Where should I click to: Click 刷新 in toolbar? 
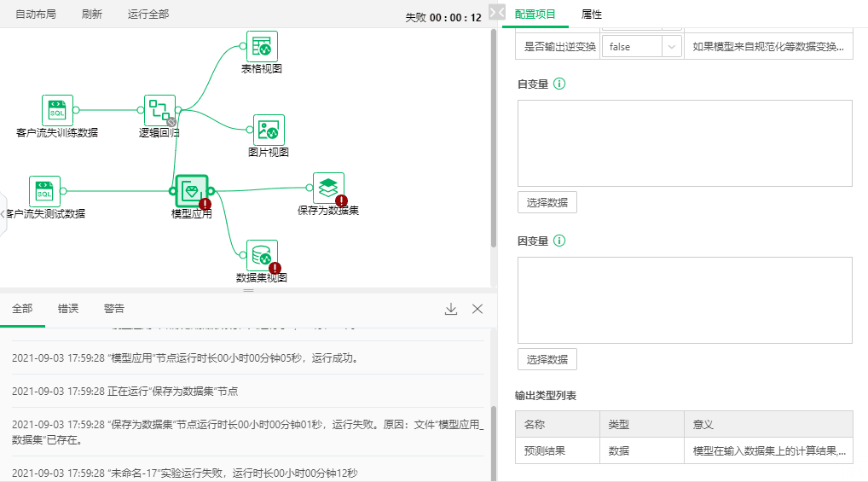click(x=92, y=14)
